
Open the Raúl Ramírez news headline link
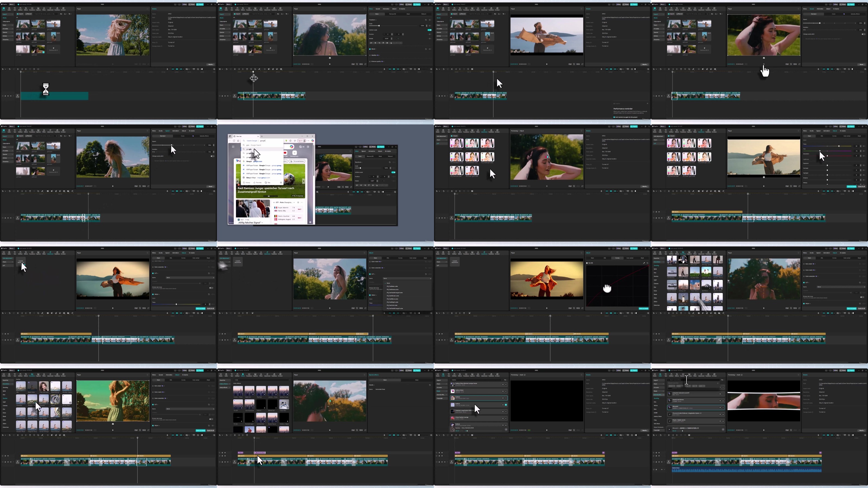pos(266,190)
